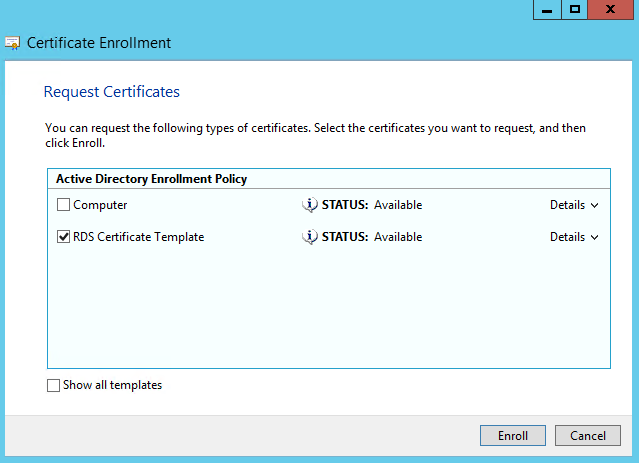
Task: Click the Computer template name label
Action: [100, 205]
